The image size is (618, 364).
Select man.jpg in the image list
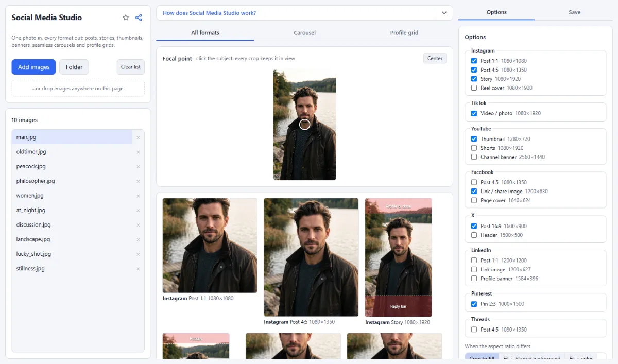tap(72, 137)
